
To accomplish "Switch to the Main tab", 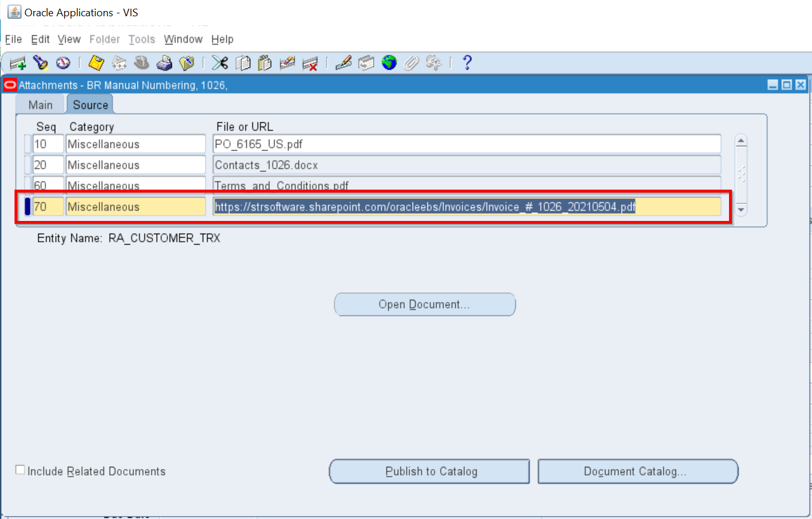I will [x=40, y=105].
